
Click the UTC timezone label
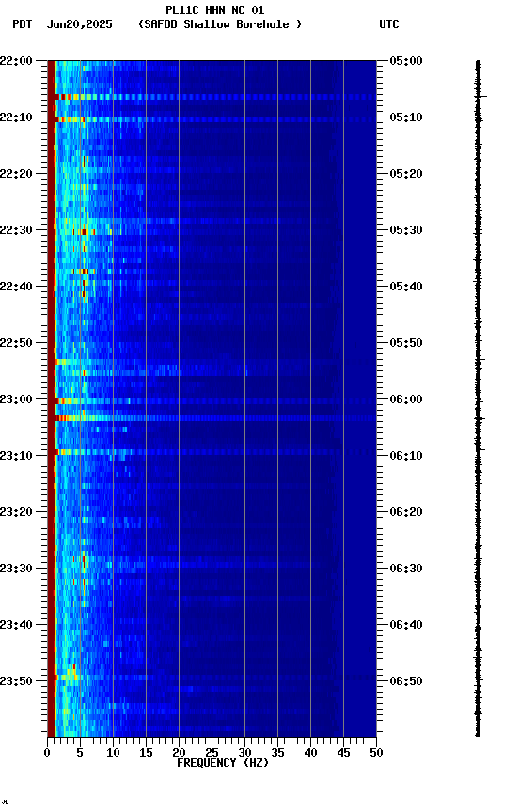(389, 24)
